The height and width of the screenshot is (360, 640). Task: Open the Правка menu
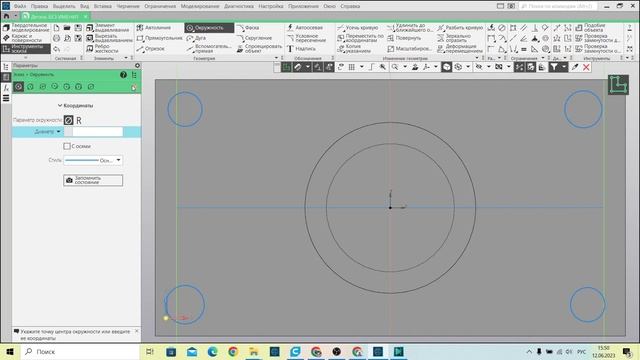coord(39,6)
